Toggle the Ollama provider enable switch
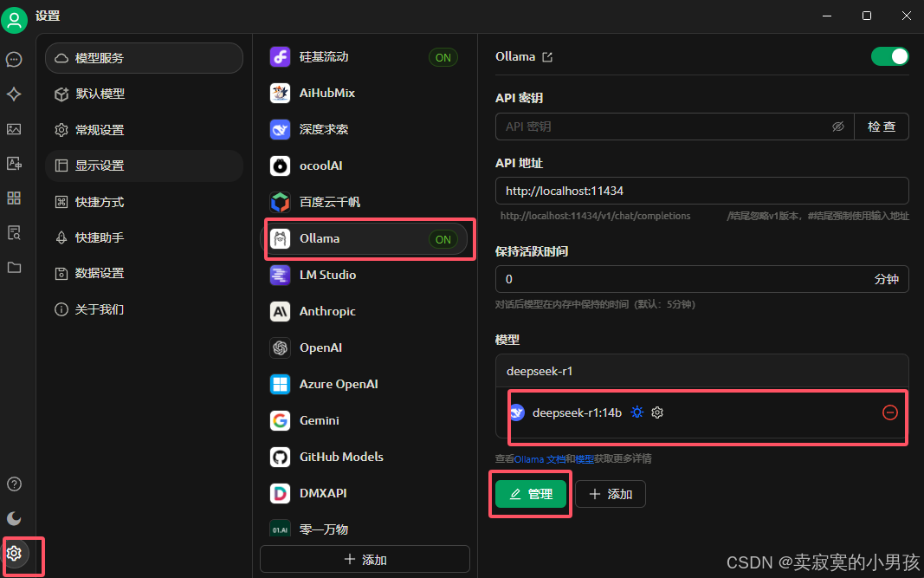924x578 pixels. tap(890, 56)
